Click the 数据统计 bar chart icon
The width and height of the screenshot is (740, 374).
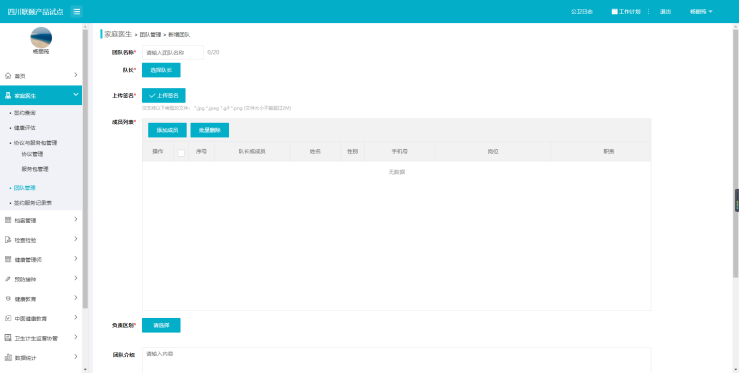tap(8, 357)
